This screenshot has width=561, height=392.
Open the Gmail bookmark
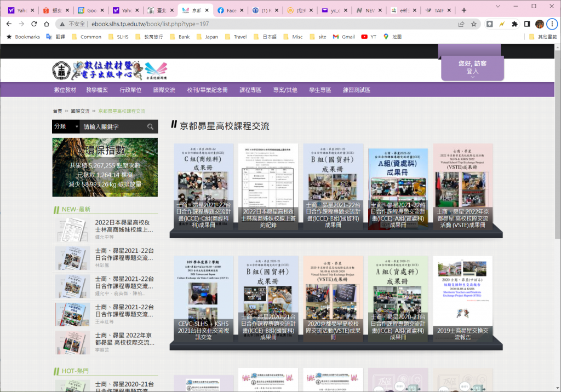click(x=344, y=37)
